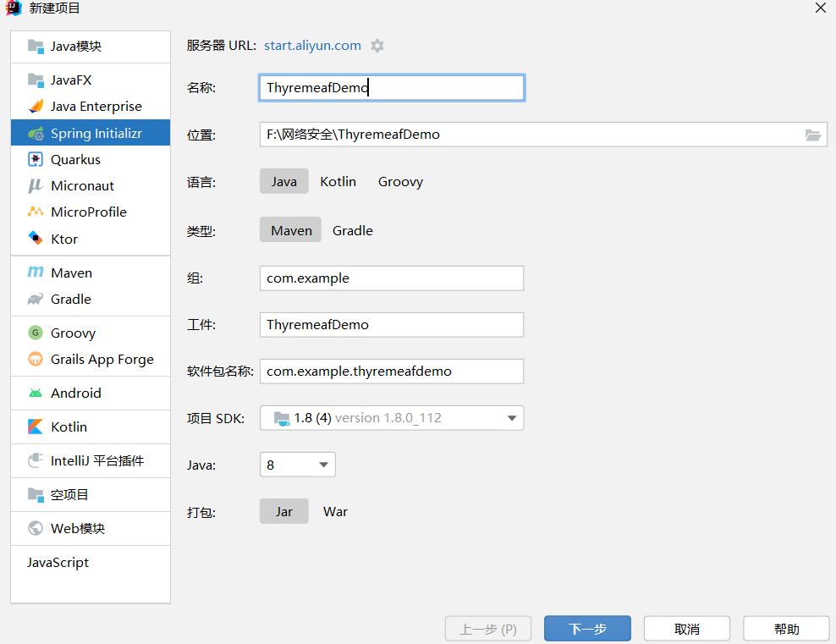Click the 软件包名称 field
The image size is (836, 644).
click(392, 371)
